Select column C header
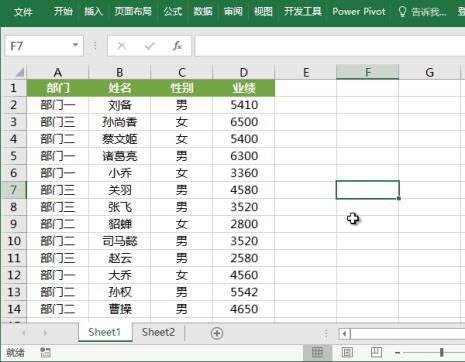Screen dimensions: 465x362 pos(182,72)
